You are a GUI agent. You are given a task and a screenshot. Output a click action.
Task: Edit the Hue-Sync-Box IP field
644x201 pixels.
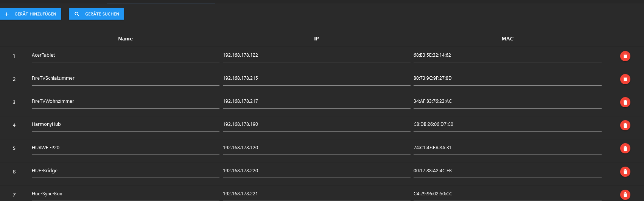point(316,194)
